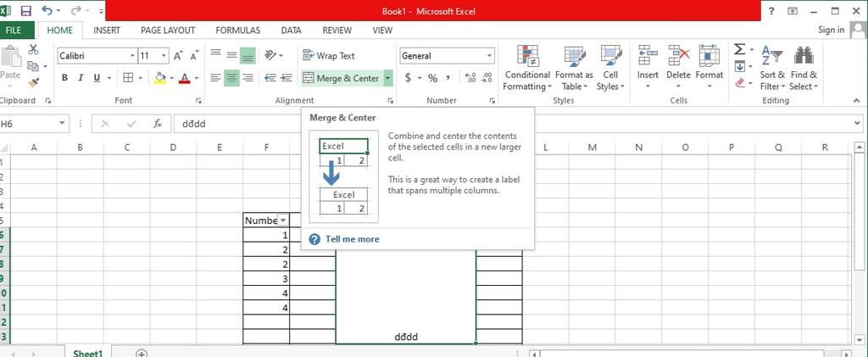
Task: Switch to the INSERT tab
Action: pos(107,31)
